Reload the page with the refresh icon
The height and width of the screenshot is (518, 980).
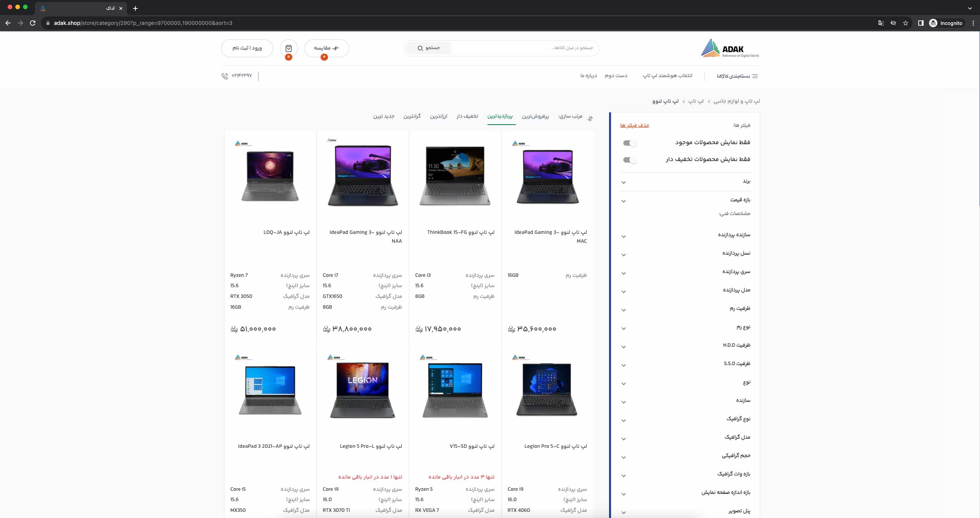[x=33, y=23]
